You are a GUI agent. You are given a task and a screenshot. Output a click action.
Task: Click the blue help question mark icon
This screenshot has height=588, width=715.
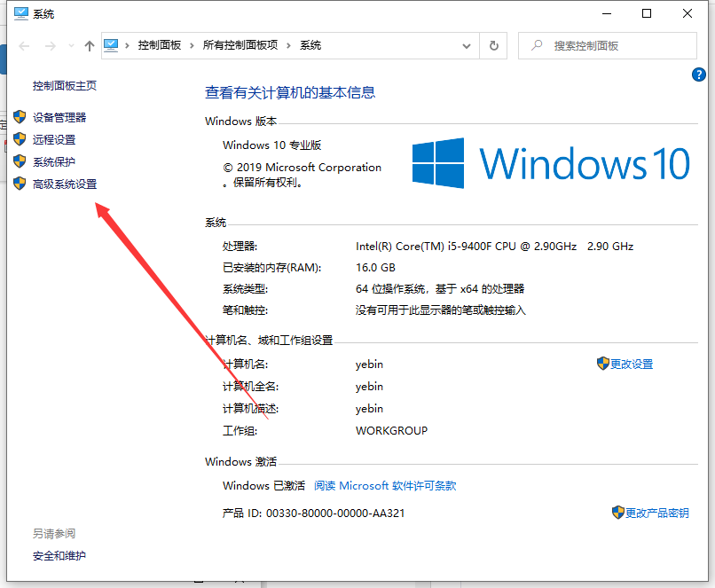[x=698, y=75]
